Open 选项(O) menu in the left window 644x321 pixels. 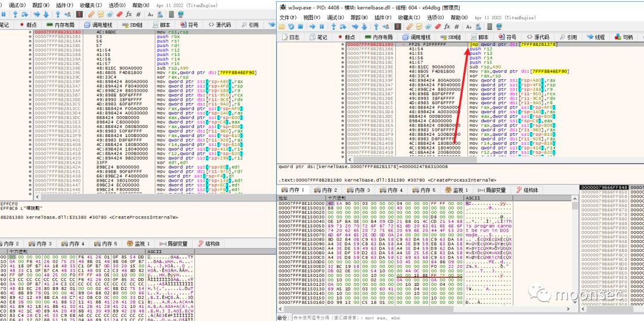pyautogui.click(x=117, y=6)
